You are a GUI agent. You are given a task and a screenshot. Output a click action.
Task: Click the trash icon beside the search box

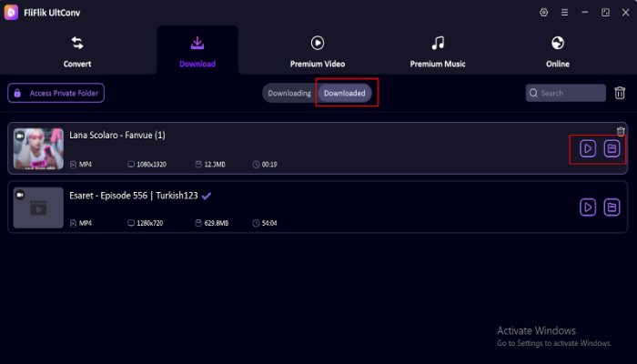click(x=620, y=93)
